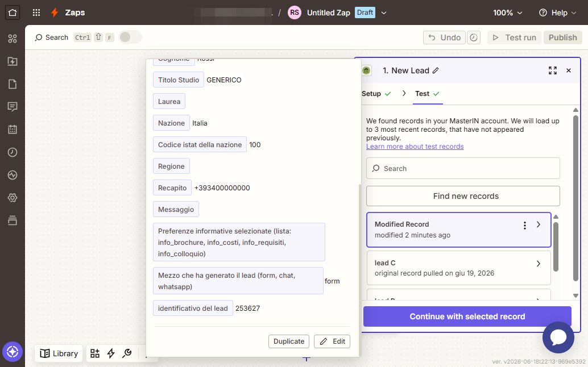
Task: Click the Codice istat della nazione label
Action: pyautogui.click(x=200, y=144)
